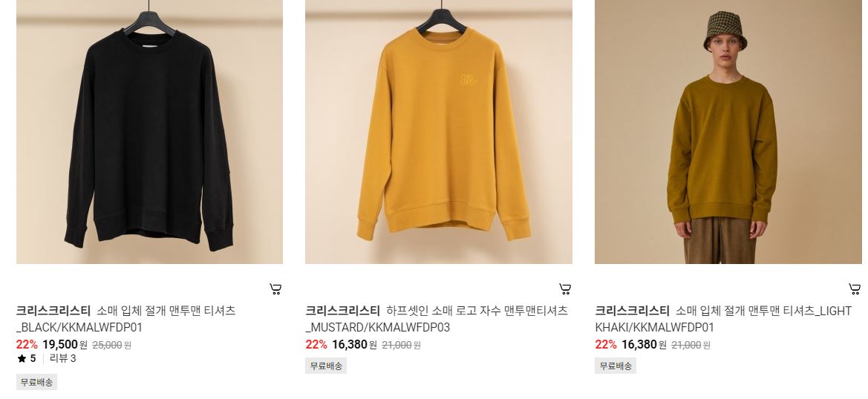Click 무료배송 badge under black sweatshirt
Image resolution: width=868 pixels, height=399 pixels.
tap(36, 382)
